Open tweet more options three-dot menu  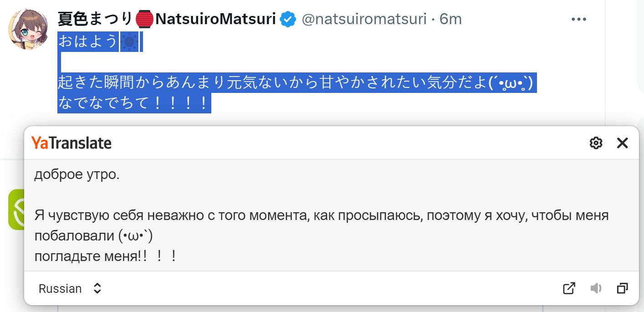(579, 19)
